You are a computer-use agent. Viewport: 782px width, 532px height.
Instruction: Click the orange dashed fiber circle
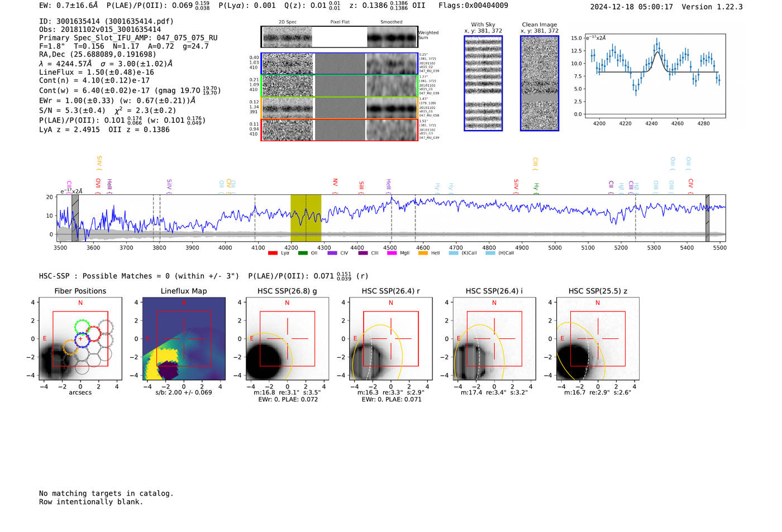click(x=70, y=347)
